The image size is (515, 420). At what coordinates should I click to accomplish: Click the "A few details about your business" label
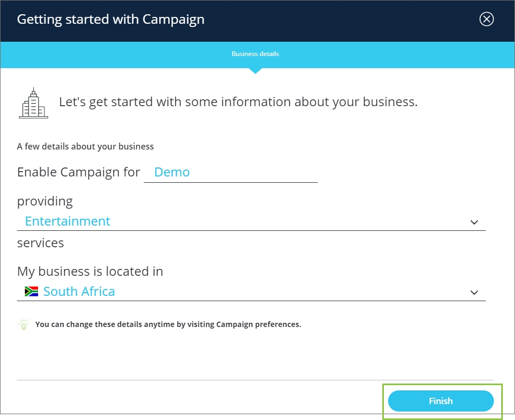point(85,146)
